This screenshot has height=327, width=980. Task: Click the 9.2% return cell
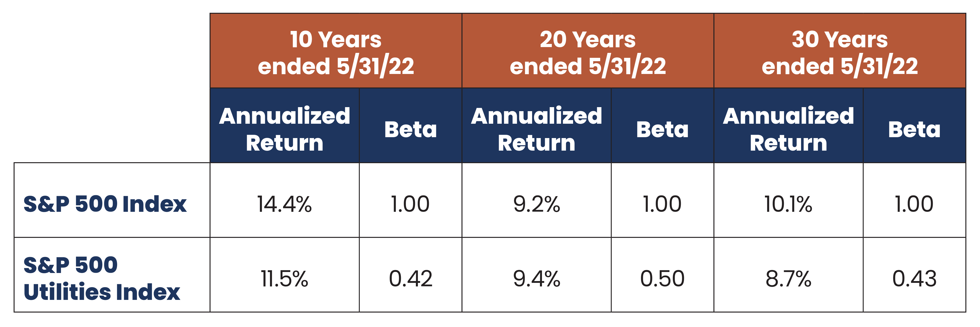pyautogui.click(x=536, y=204)
